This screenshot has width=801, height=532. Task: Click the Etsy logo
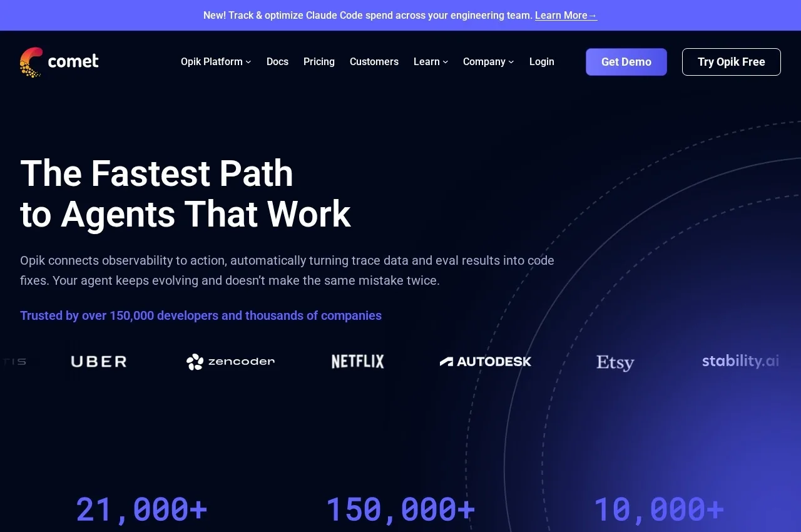point(615,362)
